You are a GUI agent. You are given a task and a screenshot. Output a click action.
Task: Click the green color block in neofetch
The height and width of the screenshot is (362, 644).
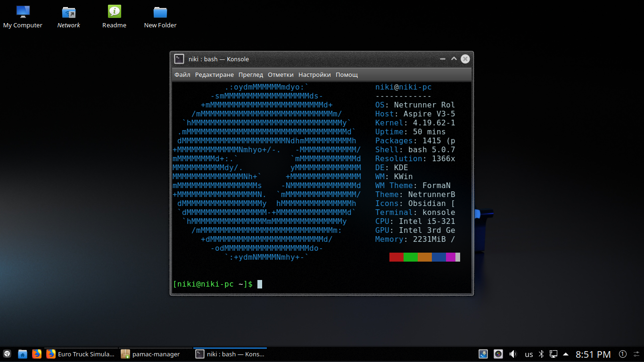(411, 257)
